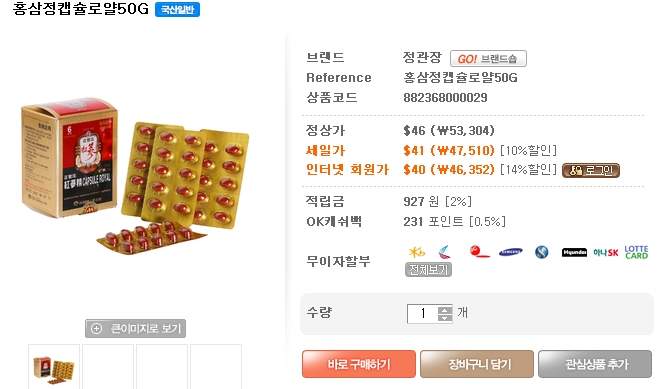This screenshot has width=666, height=389.
Task: Click the red circle card logo
Action: point(479,252)
